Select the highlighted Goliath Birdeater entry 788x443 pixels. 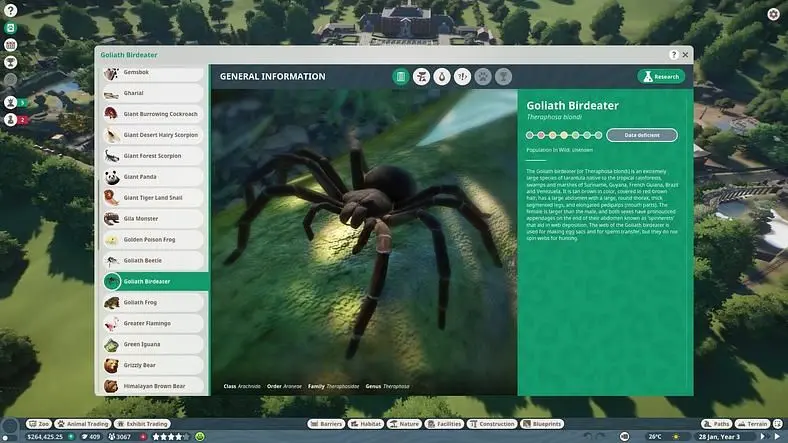click(155, 282)
